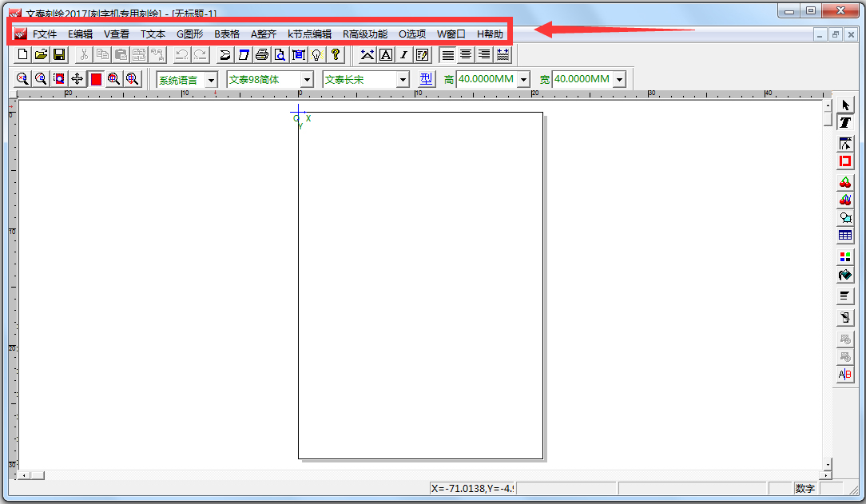Image resolution: width=866 pixels, height=504 pixels.
Task: Click the blue table grid tool
Action: coord(845,235)
